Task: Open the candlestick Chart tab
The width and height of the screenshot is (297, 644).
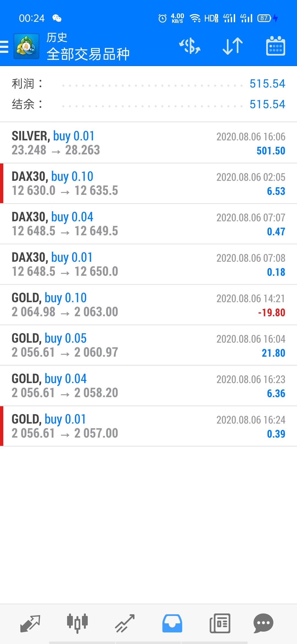Action: coord(77,623)
